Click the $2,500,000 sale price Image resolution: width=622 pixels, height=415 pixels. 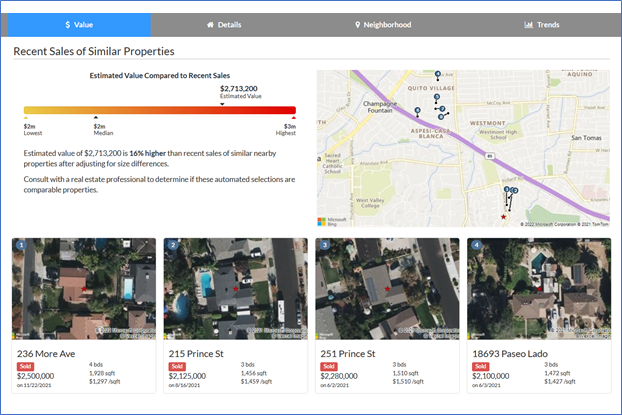coord(35,376)
